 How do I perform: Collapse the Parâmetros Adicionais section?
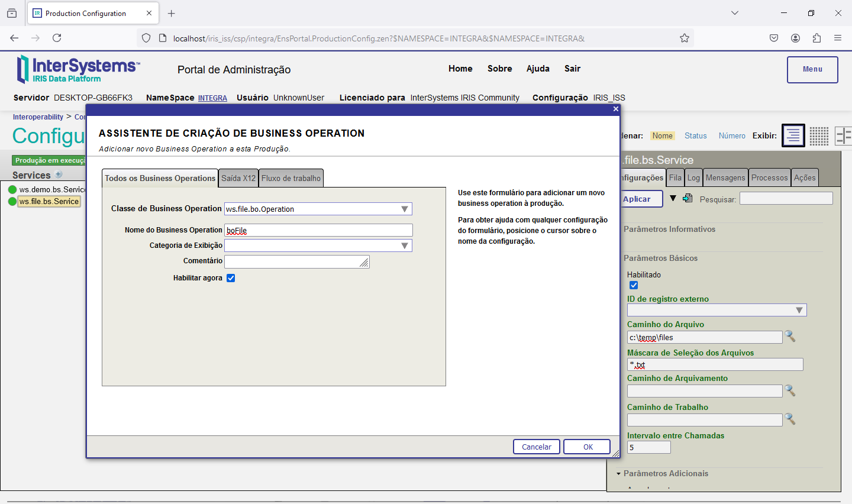click(619, 474)
